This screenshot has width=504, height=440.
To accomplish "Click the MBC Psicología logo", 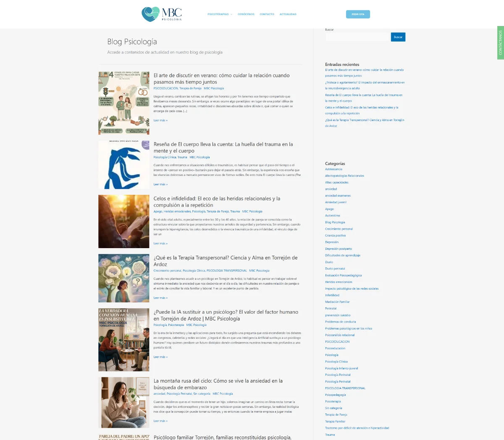I will 162,14.
